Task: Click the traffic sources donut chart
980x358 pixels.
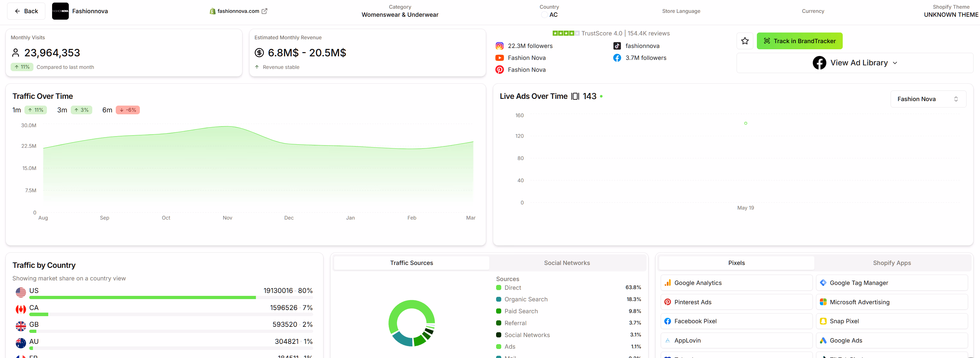Action: [411, 323]
